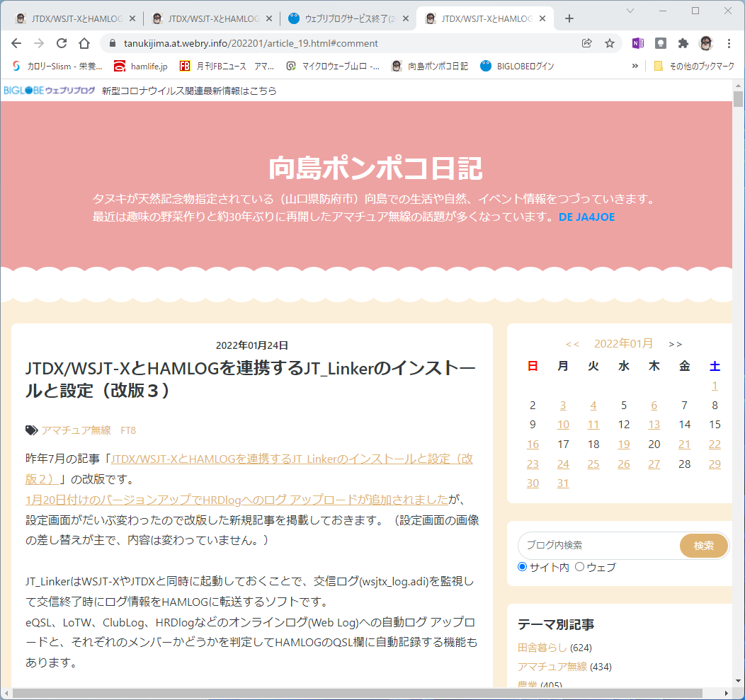
Task: Open 月刊FBニュース bookmark
Action: point(227,66)
